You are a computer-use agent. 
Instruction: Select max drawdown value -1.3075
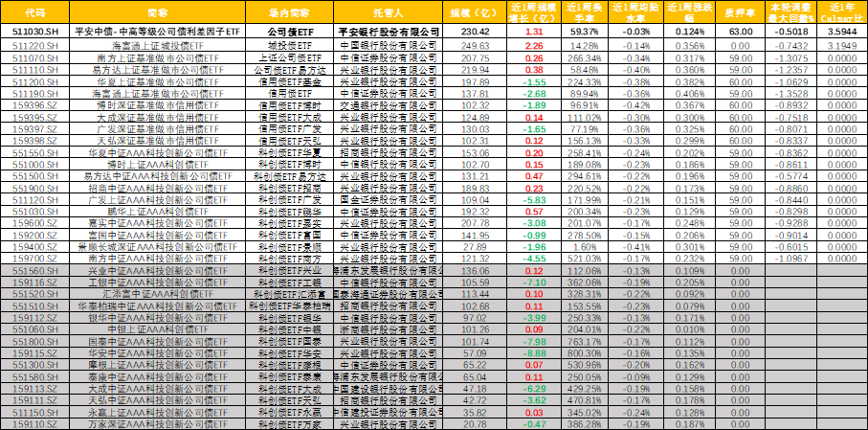pyautogui.click(x=790, y=58)
